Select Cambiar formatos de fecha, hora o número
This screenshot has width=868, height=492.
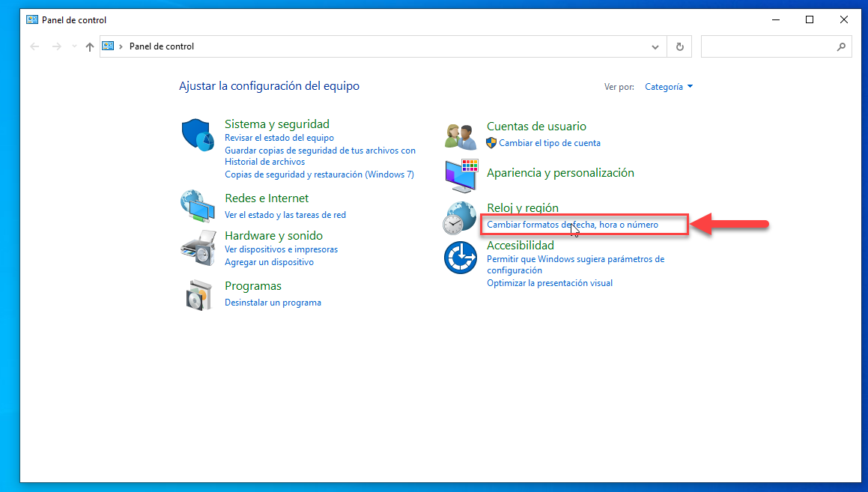click(572, 225)
